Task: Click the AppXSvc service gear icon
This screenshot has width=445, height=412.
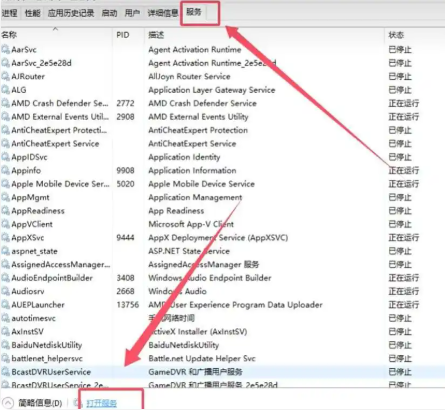Action: (x=5, y=237)
